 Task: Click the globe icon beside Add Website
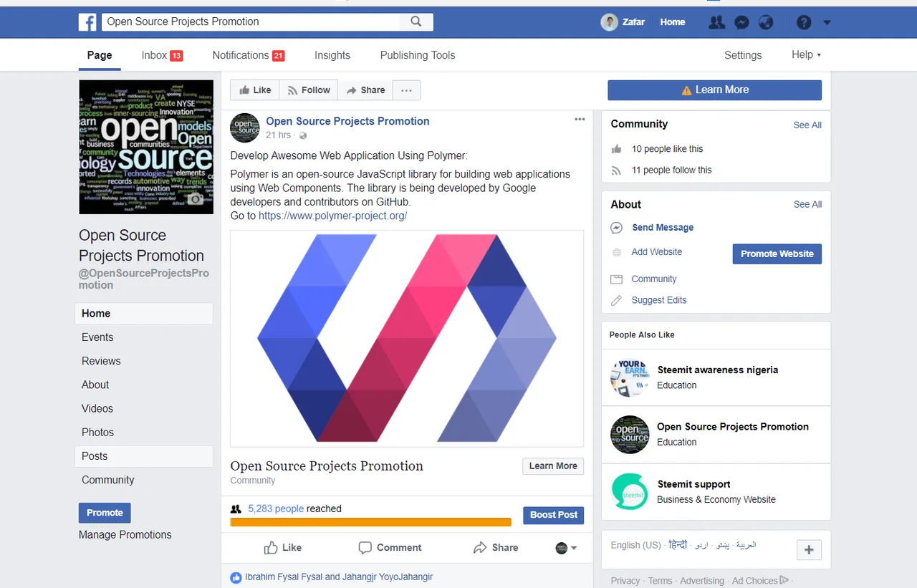(616, 252)
